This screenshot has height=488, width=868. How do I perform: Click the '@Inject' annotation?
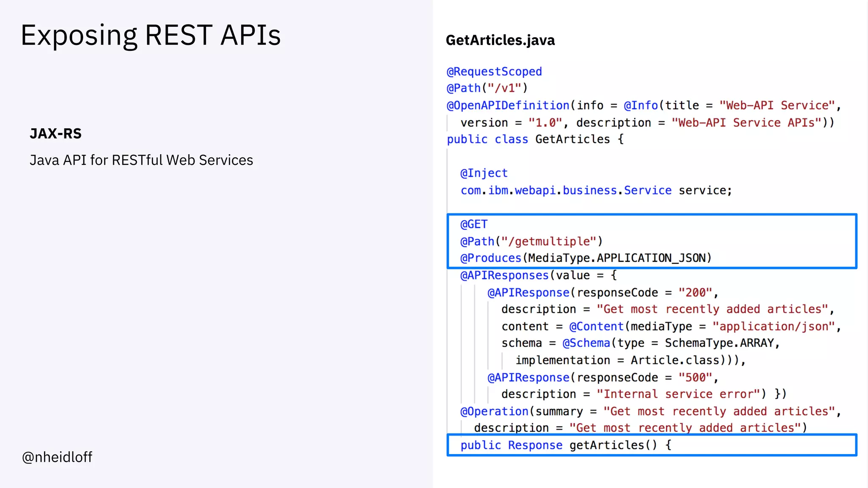484,173
